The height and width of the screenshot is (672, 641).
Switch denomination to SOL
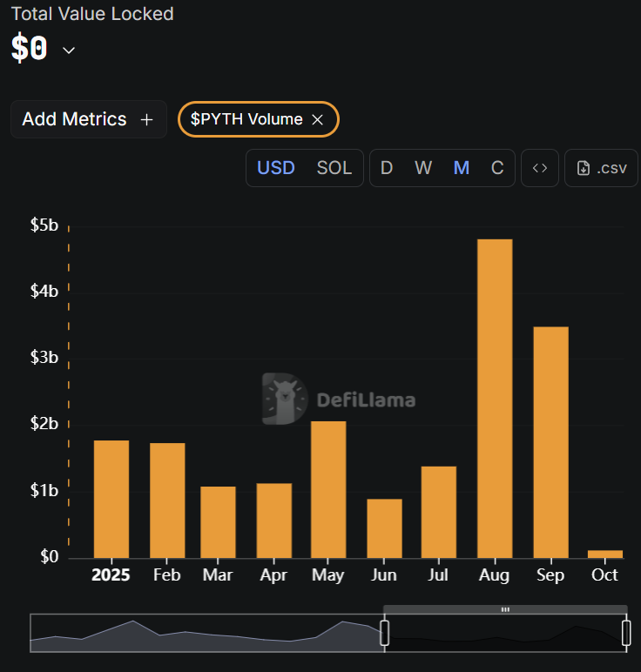(x=334, y=168)
